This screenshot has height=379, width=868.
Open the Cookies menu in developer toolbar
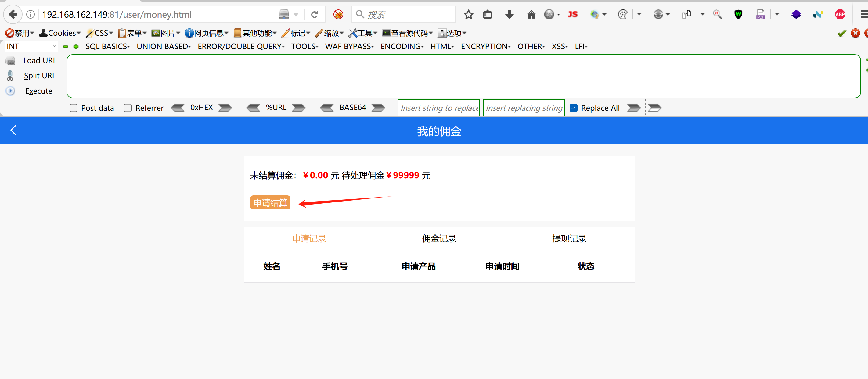60,33
